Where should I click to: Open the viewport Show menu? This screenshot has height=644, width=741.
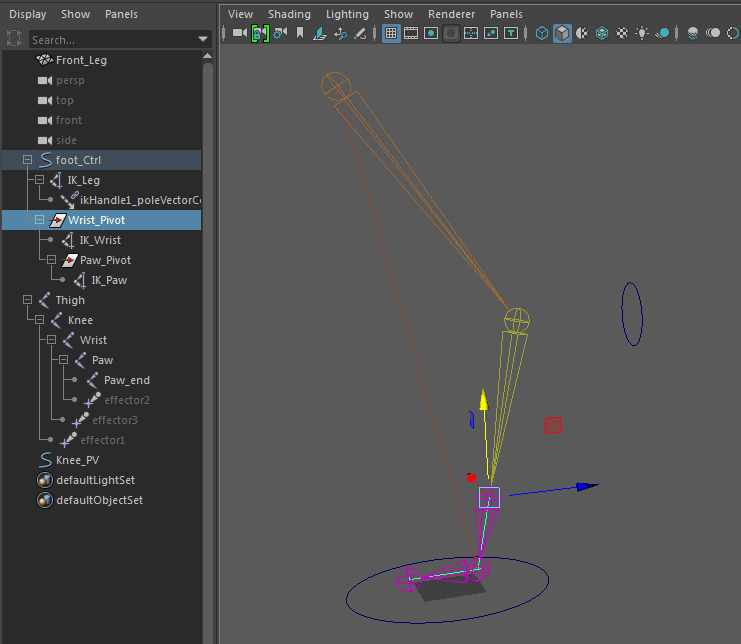point(398,14)
